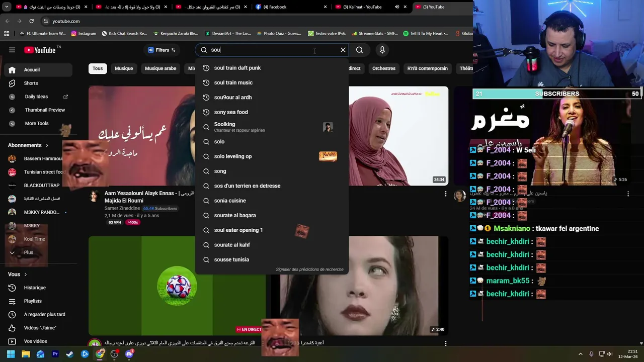This screenshot has width=644, height=362.
Task: Clear the search box with X
Action: [343, 50]
